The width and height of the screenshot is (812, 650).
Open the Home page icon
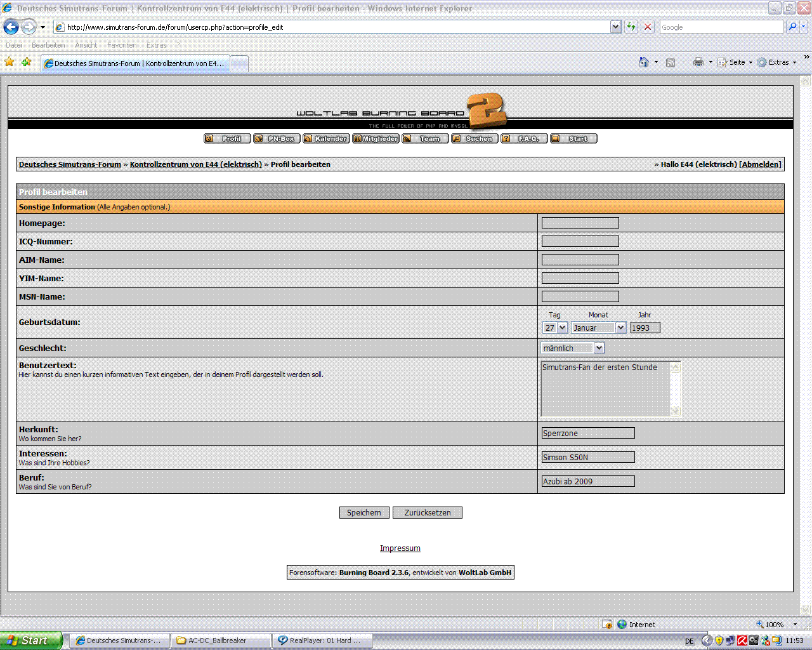pos(643,62)
